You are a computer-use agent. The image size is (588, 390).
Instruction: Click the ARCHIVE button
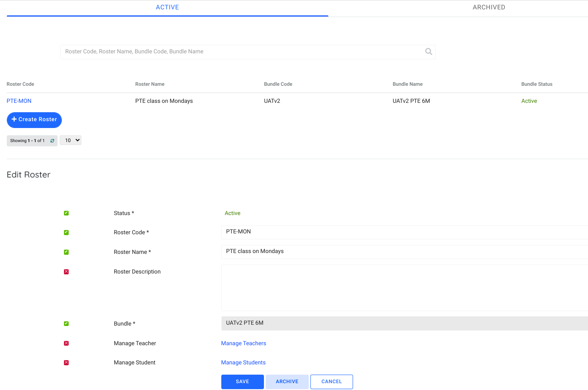[287, 382]
